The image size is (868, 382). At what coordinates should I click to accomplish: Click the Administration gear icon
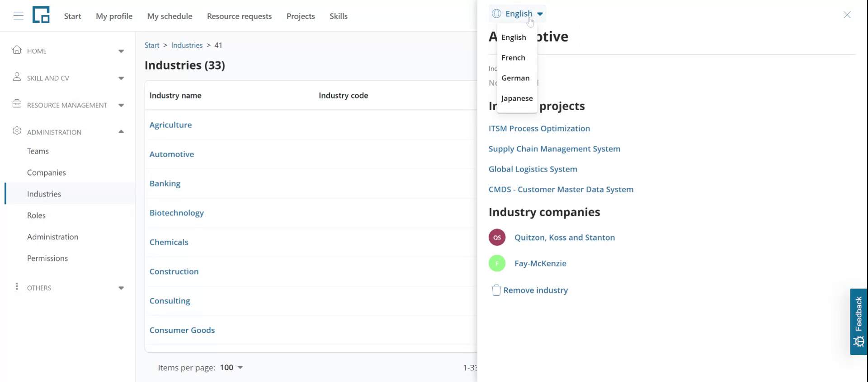pyautogui.click(x=17, y=131)
